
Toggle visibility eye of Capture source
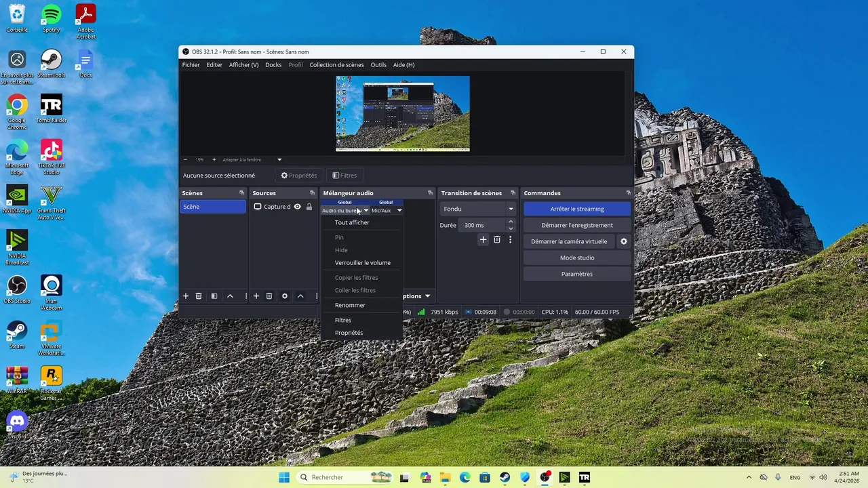[x=297, y=207]
